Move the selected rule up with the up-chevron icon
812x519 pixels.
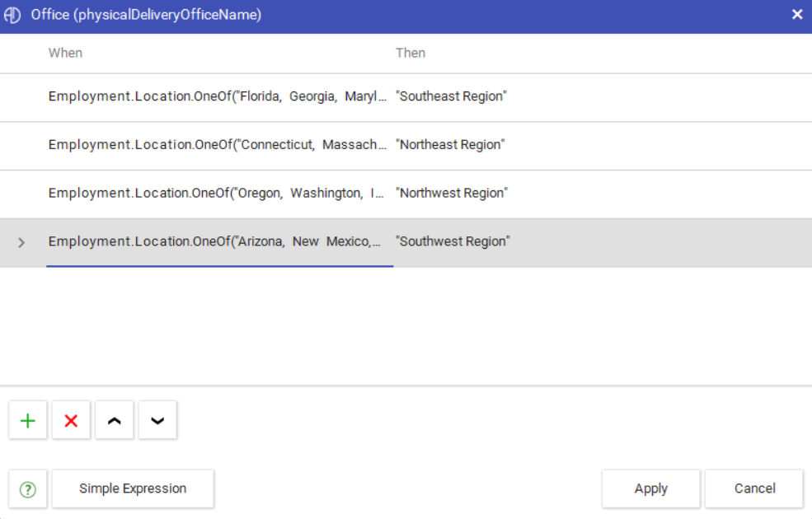click(x=114, y=419)
